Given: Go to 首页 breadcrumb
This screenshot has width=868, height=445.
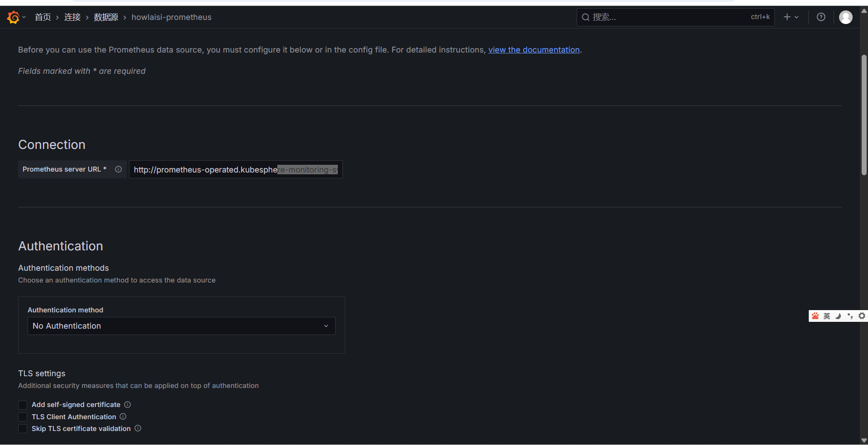Looking at the screenshot, I should [x=43, y=17].
